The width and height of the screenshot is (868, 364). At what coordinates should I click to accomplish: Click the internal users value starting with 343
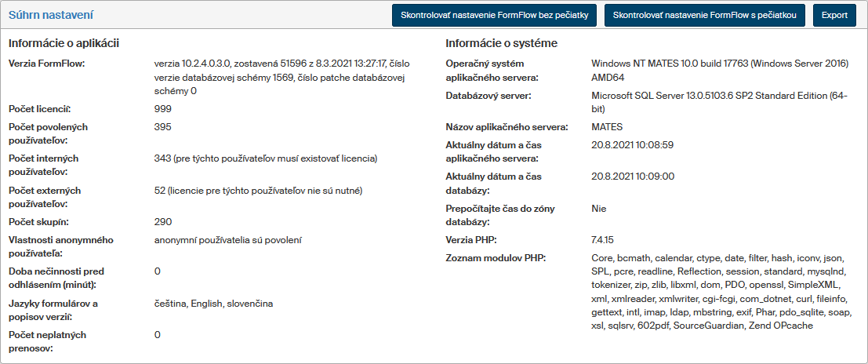[266, 158]
